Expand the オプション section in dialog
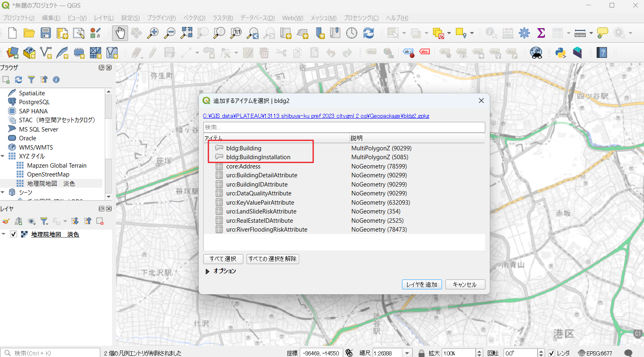Viewport: 644px width, 357px height. [x=207, y=271]
